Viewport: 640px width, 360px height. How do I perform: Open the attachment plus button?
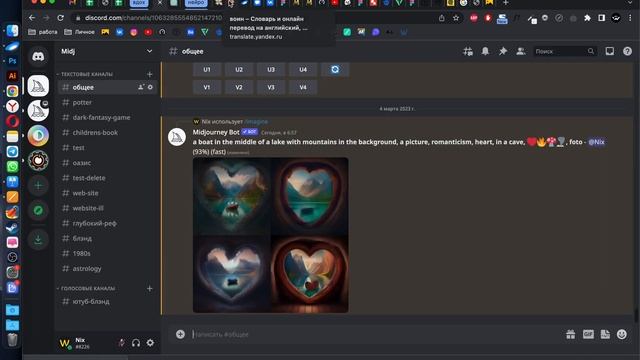[180, 334]
